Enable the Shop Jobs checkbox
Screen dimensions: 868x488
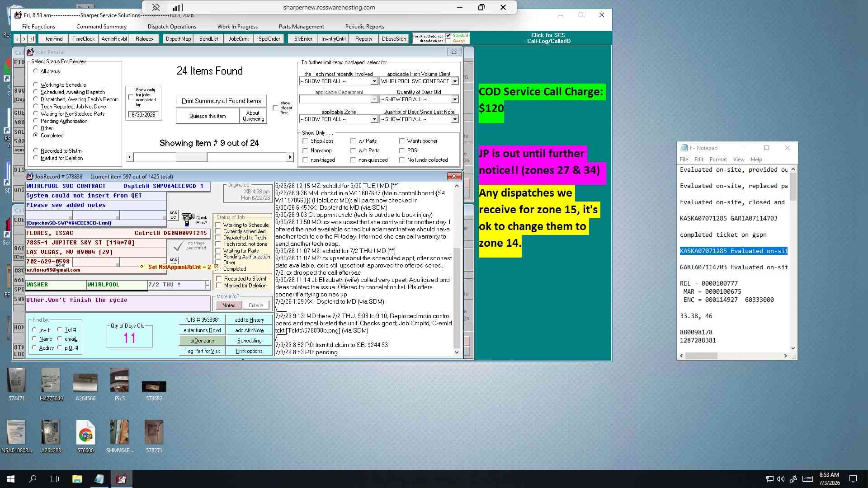(306, 141)
